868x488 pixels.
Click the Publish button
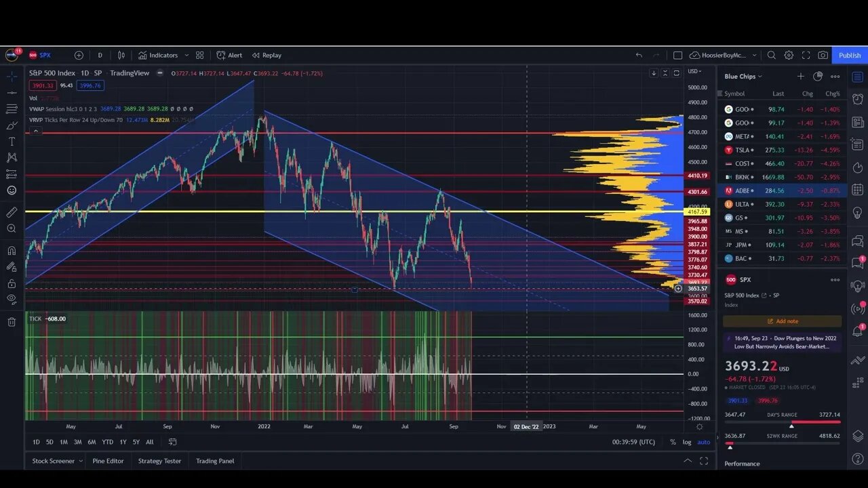click(849, 55)
